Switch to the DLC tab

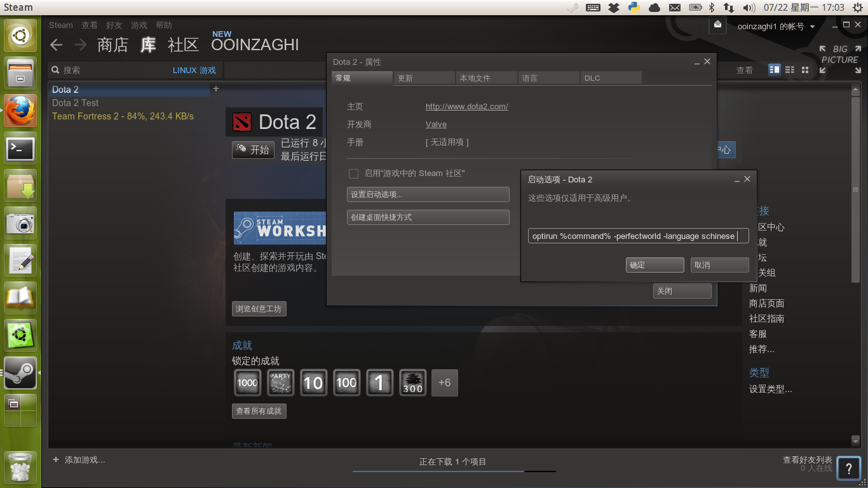point(611,78)
